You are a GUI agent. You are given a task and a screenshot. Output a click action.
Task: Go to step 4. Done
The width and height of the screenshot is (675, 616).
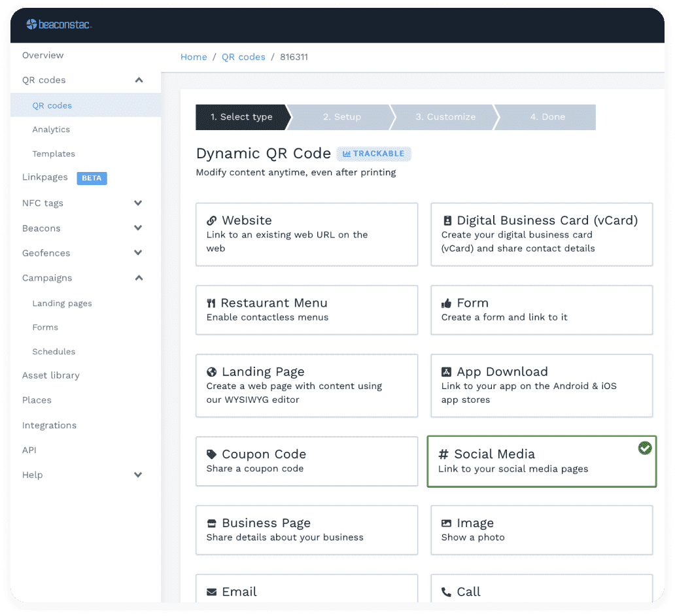(547, 117)
